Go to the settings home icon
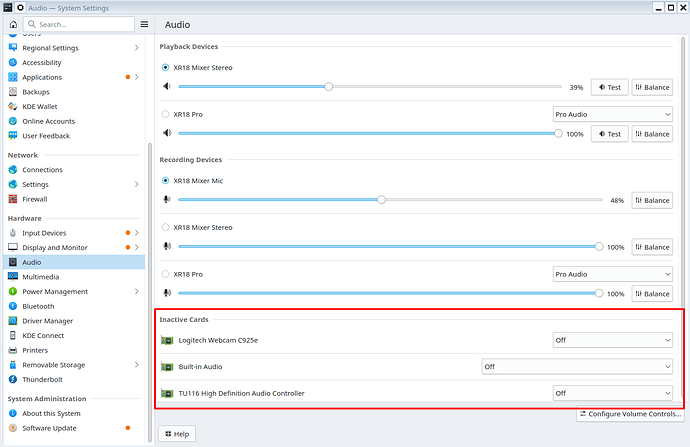Image resolution: width=690 pixels, height=447 pixels. (x=13, y=24)
